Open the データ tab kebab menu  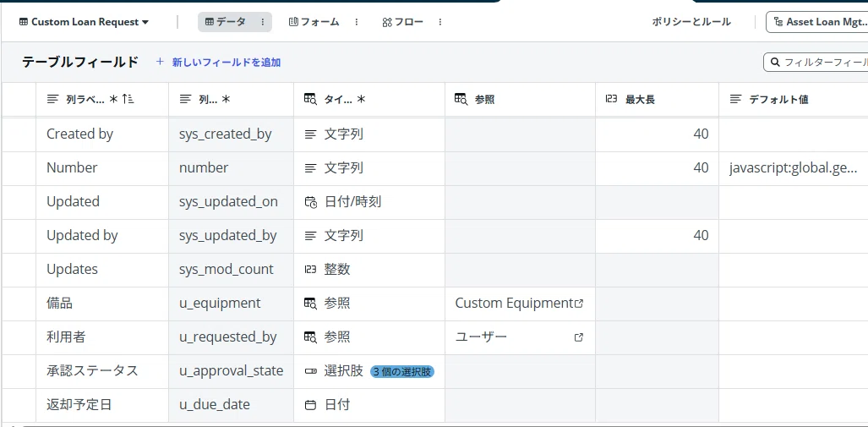pyautogui.click(x=262, y=22)
